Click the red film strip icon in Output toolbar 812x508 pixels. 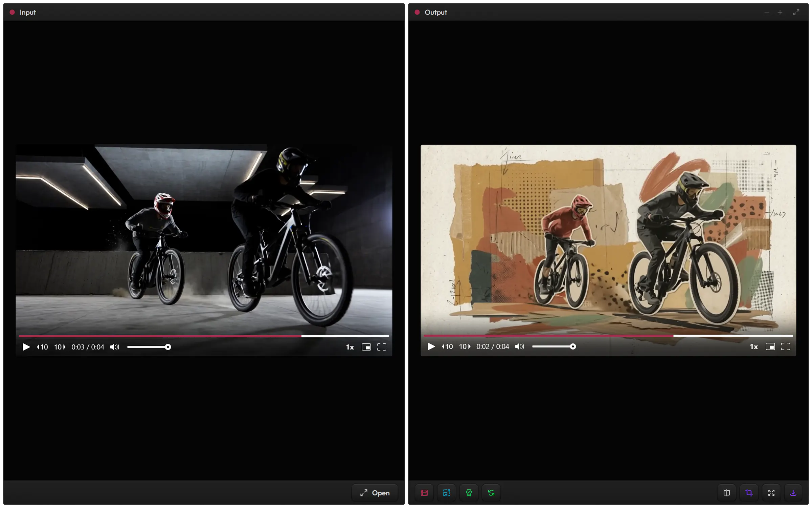pyautogui.click(x=424, y=493)
